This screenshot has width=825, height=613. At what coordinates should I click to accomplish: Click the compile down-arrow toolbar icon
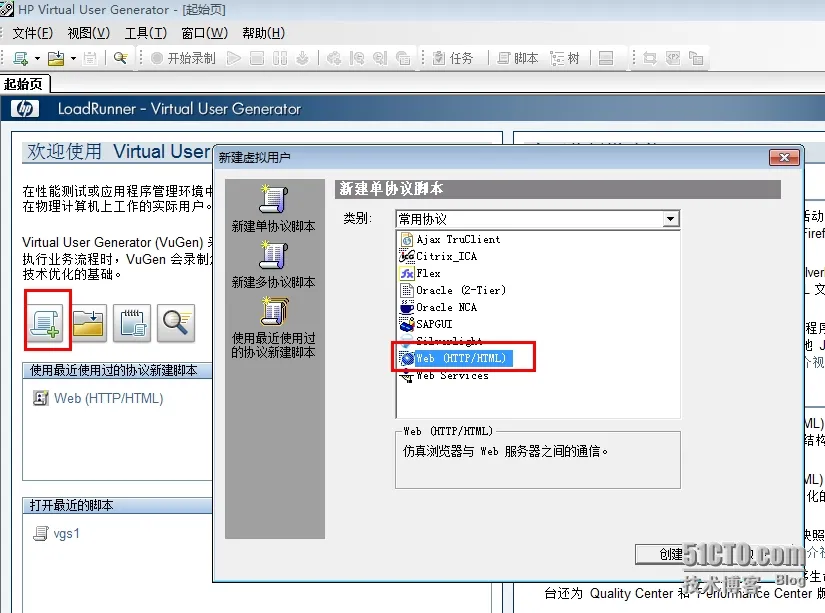(x=303, y=58)
